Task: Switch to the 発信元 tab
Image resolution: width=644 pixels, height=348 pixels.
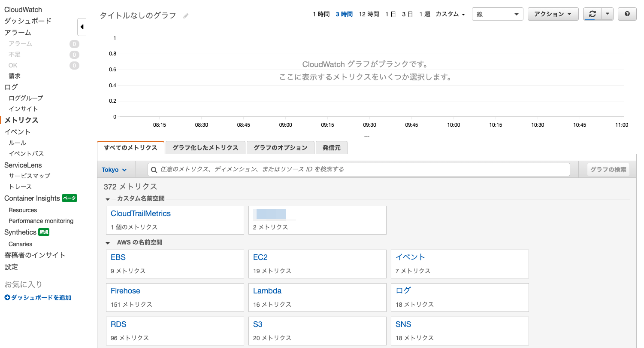Action: pyautogui.click(x=332, y=147)
